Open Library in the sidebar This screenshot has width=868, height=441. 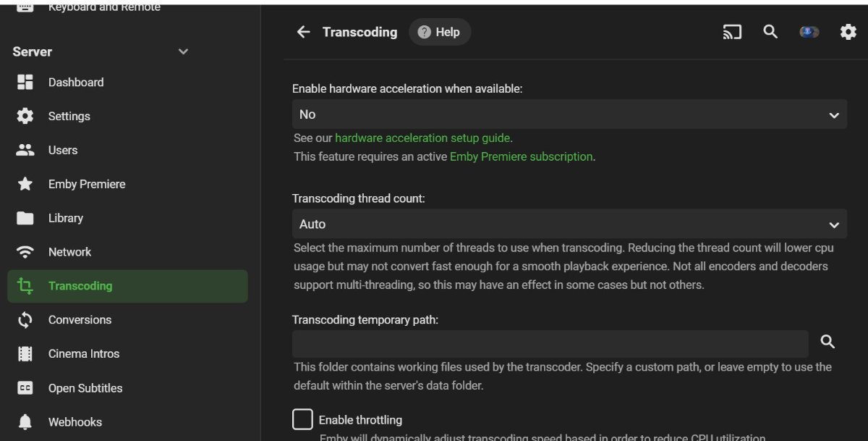[66, 218]
